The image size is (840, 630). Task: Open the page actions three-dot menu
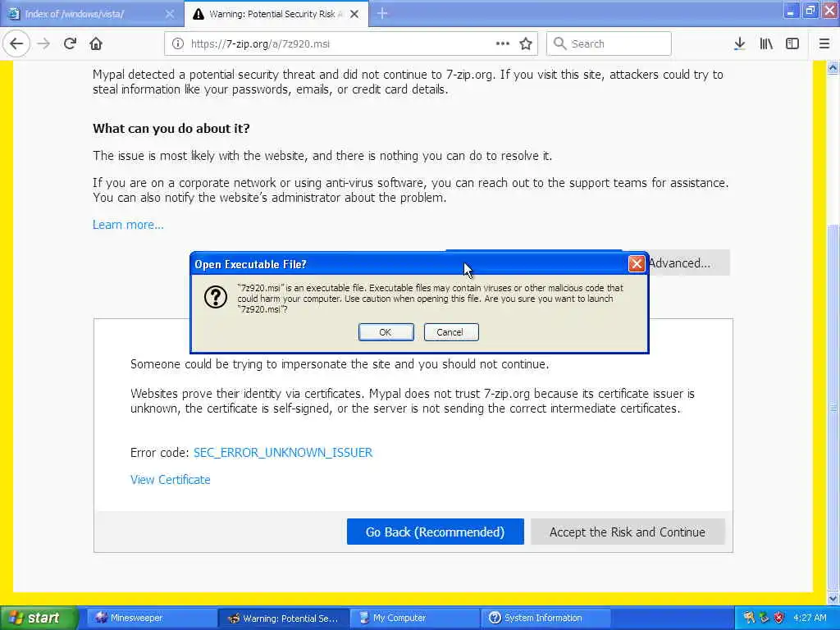[503, 43]
